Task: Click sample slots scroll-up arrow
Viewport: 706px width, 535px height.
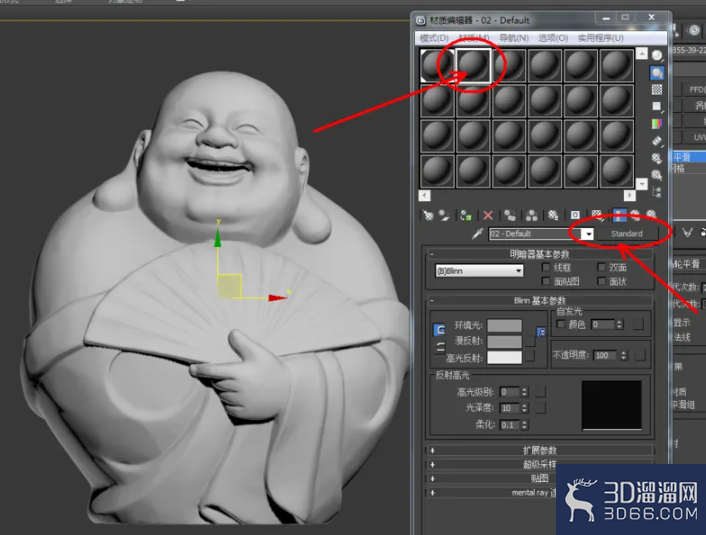Action: point(642,54)
